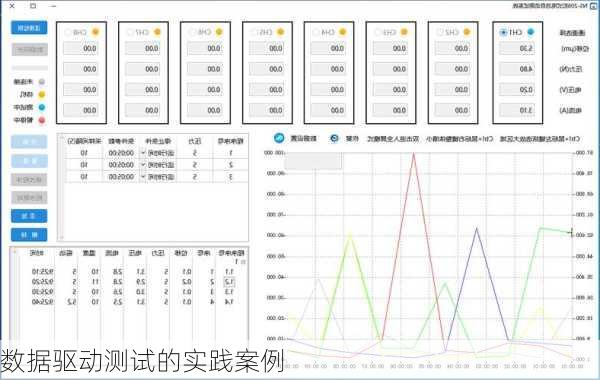Click the 采样间隔(S) column header
Screen dimensions: 600x380
84,142
